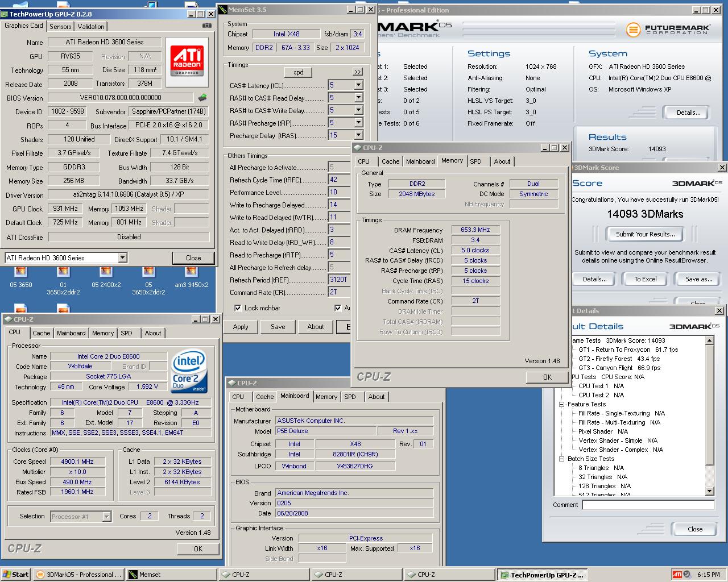The height and width of the screenshot is (582, 728).
Task: Open the Validation tab in GPU-Z
Action: [x=91, y=27]
